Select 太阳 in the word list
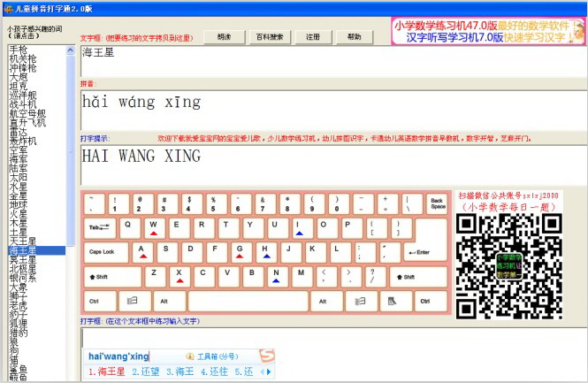 (19, 178)
